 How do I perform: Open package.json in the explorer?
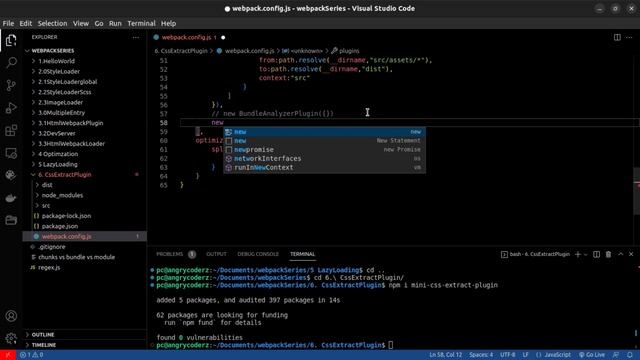pyautogui.click(x=60, y=226)
